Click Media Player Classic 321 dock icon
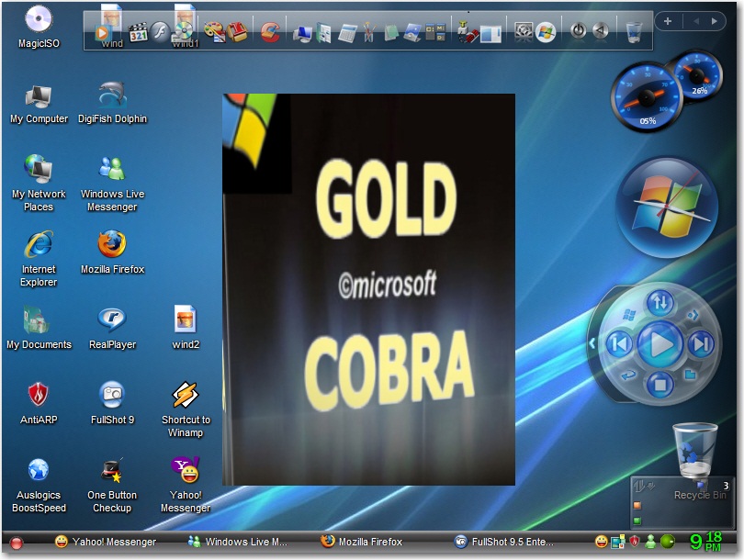This screenshot has height=560, width=744. (x=138, y=32)
